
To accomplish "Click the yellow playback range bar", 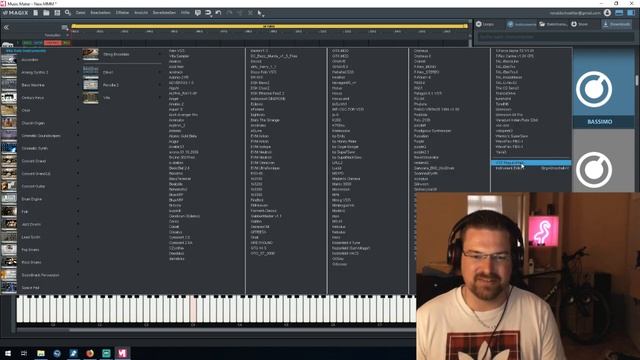I will [269, 26].
